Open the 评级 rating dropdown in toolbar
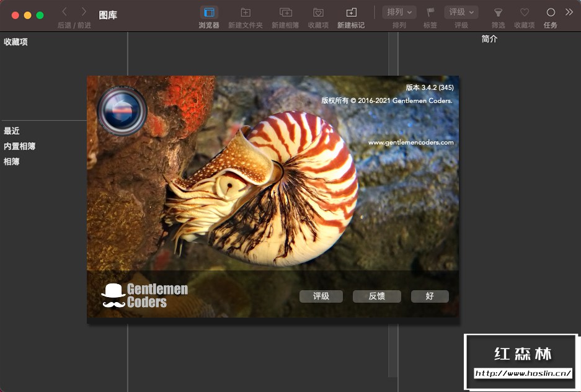Image resolution: width=581 pixels, height=392 pixels. point(461,12)
